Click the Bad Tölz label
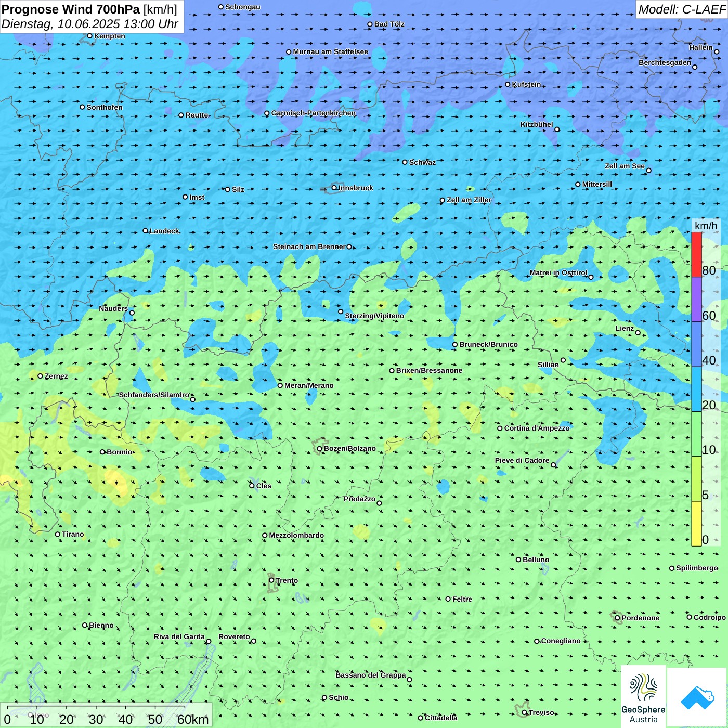 389,24
